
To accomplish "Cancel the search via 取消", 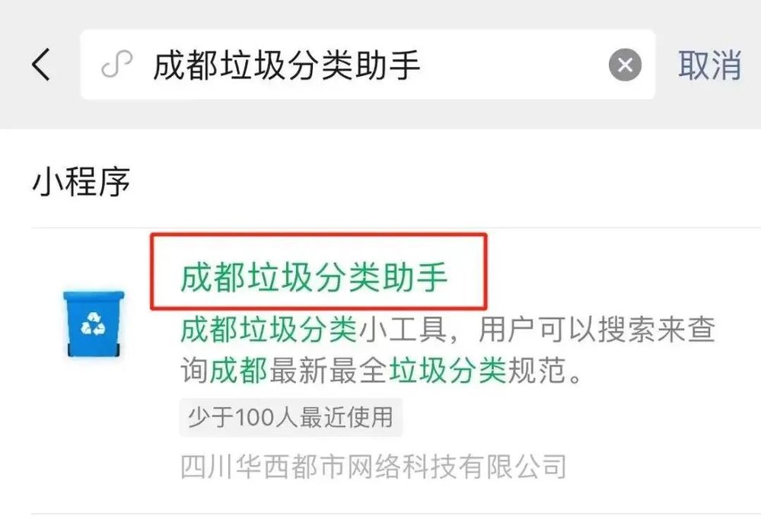I will tap(709, 65).
